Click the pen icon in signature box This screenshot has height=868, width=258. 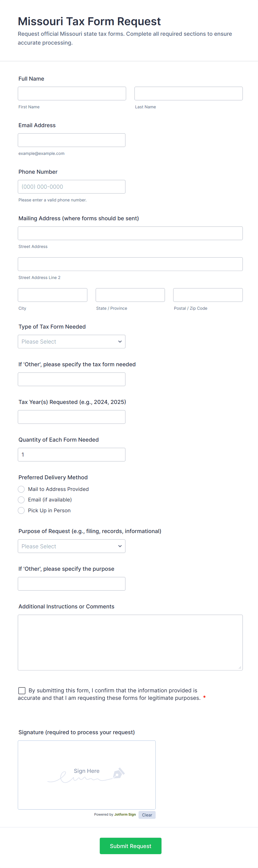point(119,773)
